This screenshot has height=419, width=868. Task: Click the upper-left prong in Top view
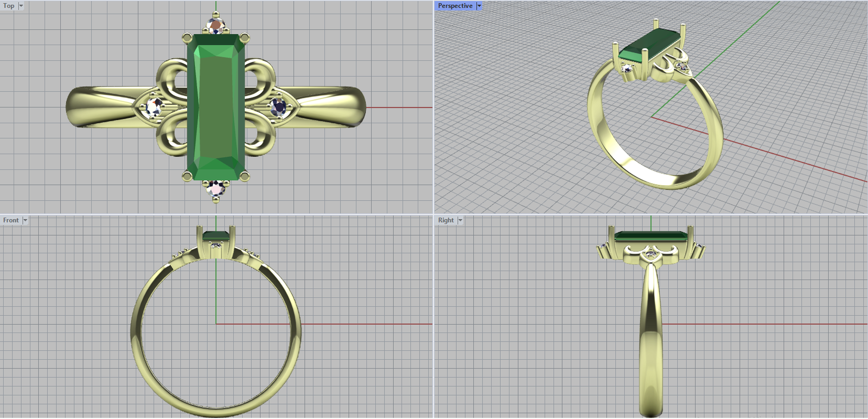(x=187, y=38)
